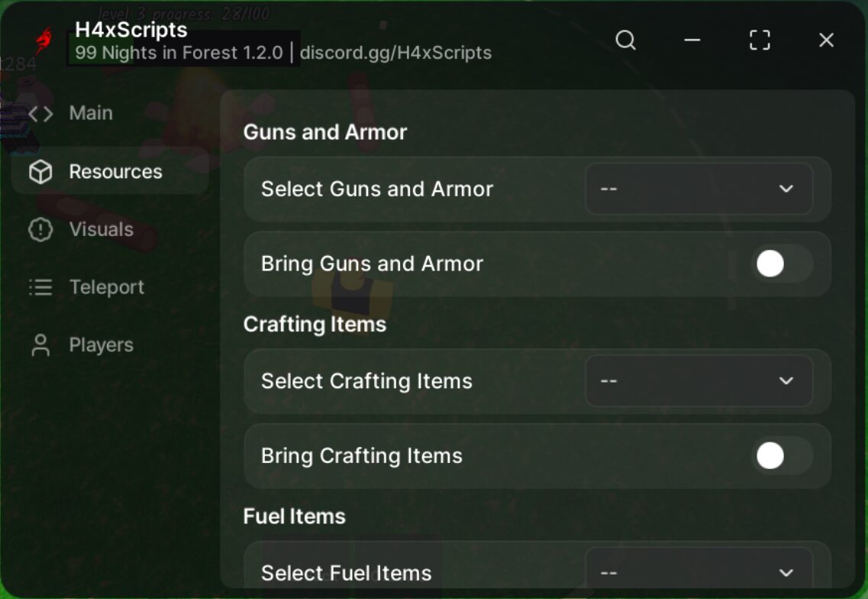Close the H4xScripts window
Screen dimensions: 868x599
coord(827,40)
